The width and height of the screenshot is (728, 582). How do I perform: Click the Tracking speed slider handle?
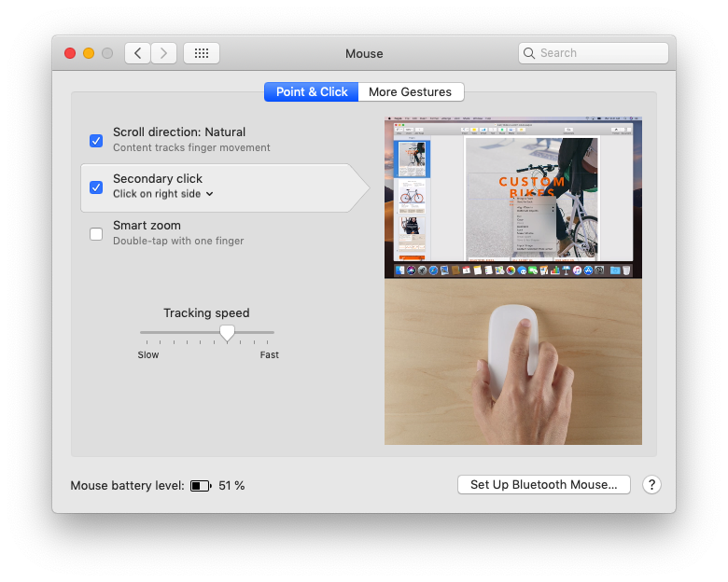tap(227, 333)
